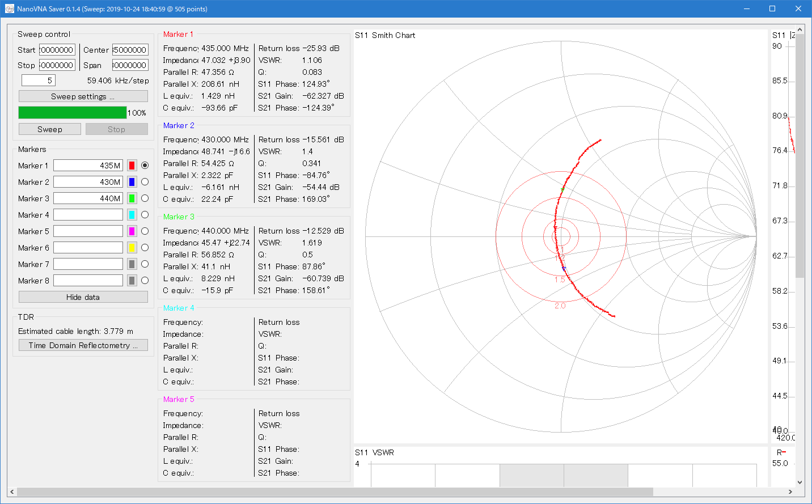Click the green Marker 3 point on Smith chart
Screen dimensions: 812x504
coord(563,189)
